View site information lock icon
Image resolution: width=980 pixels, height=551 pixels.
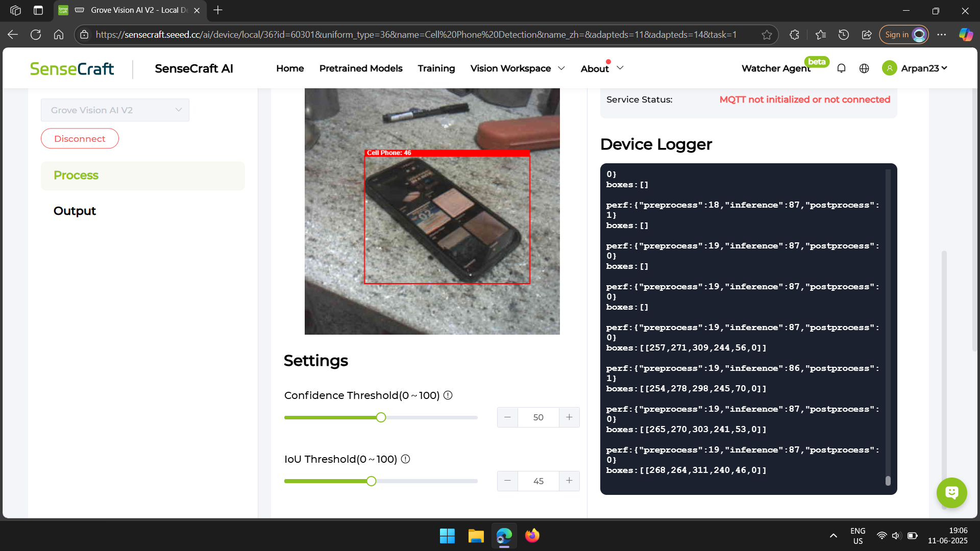(85, 35)
